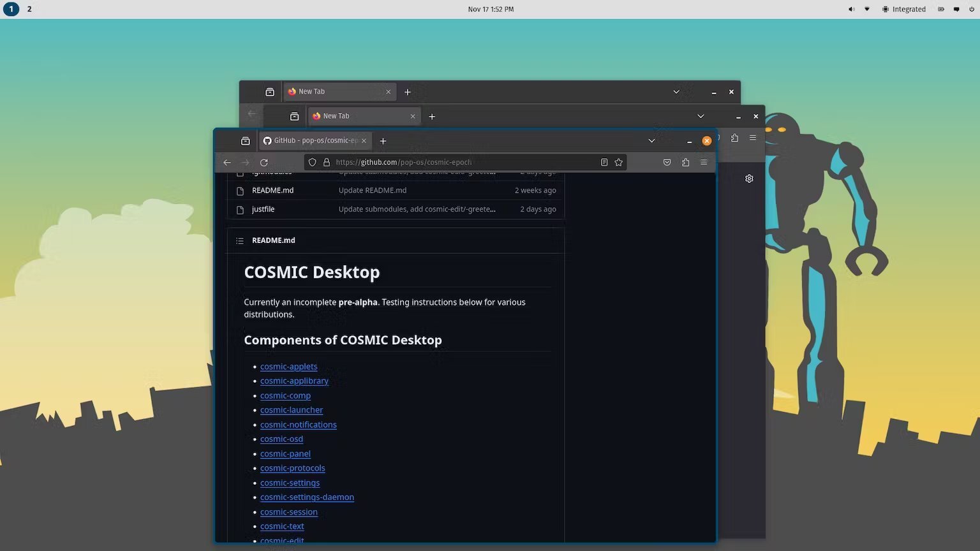980x551 pixels.
Task: Open the notifications applet
Action: pos(956,9)
